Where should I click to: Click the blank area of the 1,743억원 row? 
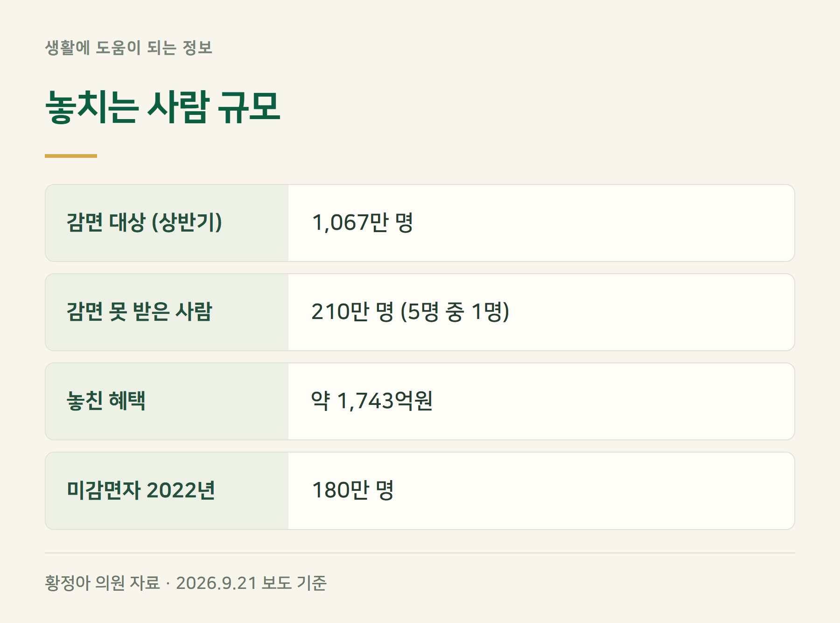pyautogui.click(x=611, y=402)
